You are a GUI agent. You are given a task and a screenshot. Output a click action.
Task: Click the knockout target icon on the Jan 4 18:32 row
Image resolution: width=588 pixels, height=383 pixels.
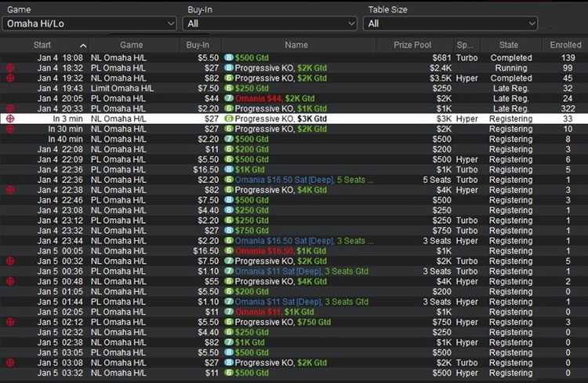(10, 68)
